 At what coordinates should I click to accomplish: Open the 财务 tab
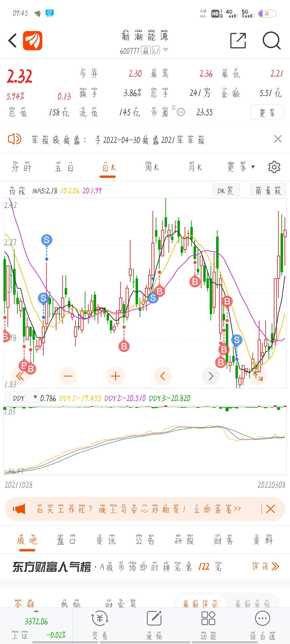pyautogui.click(x=223, y=540)
